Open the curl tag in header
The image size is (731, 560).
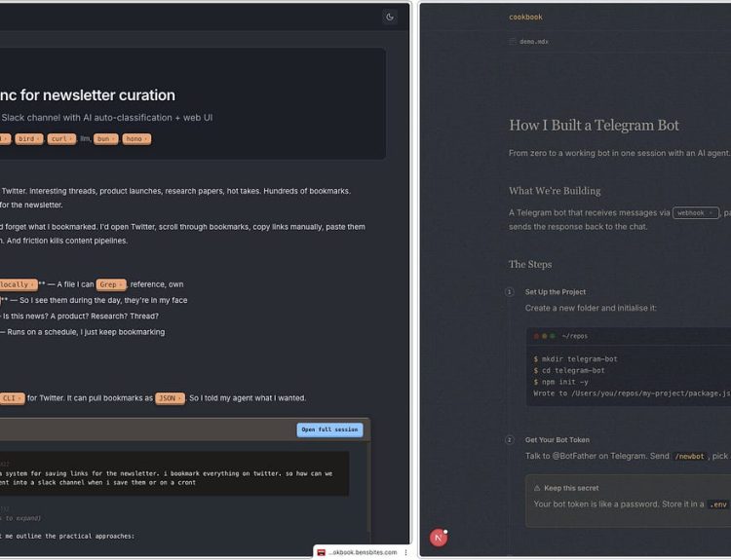click(61, 138)
